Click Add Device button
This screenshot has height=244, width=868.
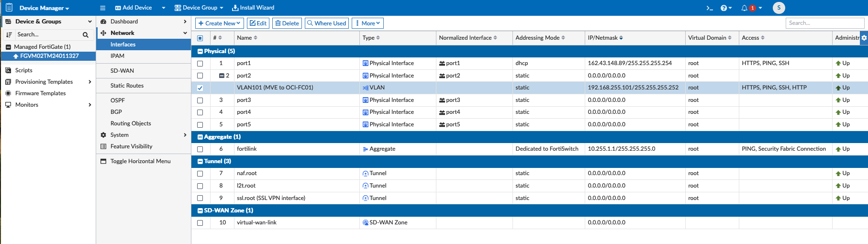[134, 8]
